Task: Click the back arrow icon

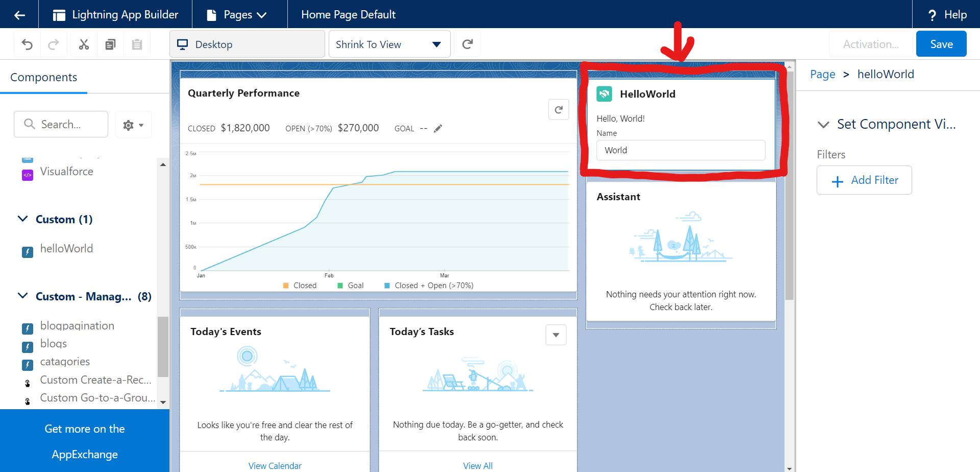Action: tap(19, 15)
